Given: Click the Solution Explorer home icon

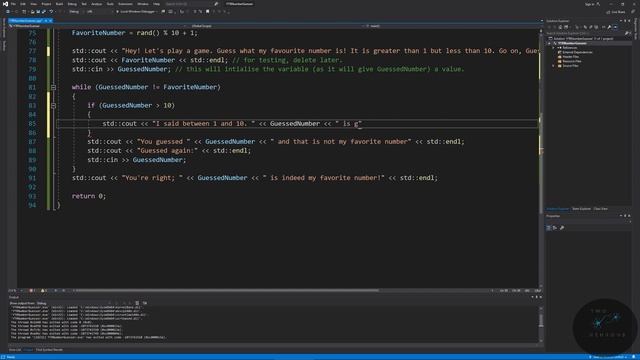Looking at the screenshot, I should coord(560,27).
